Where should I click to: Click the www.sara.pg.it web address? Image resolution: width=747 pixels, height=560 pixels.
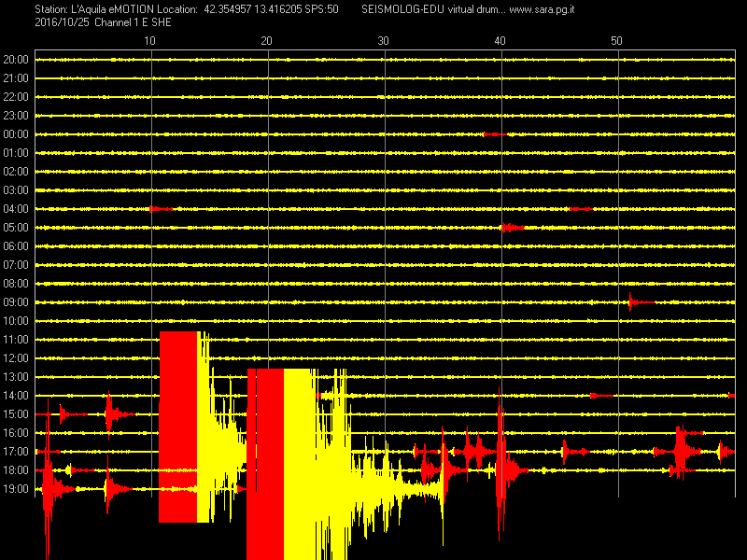(542, 9)
